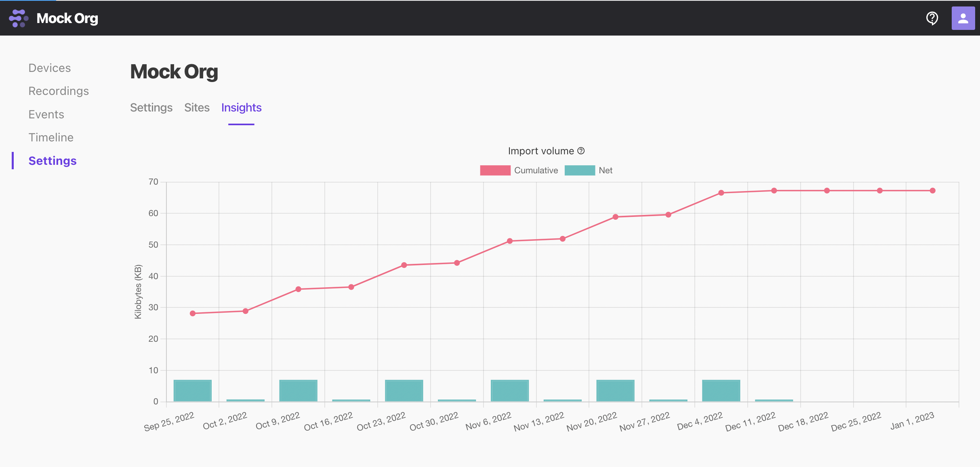Switch to the org Settings tab

[151, 107]
